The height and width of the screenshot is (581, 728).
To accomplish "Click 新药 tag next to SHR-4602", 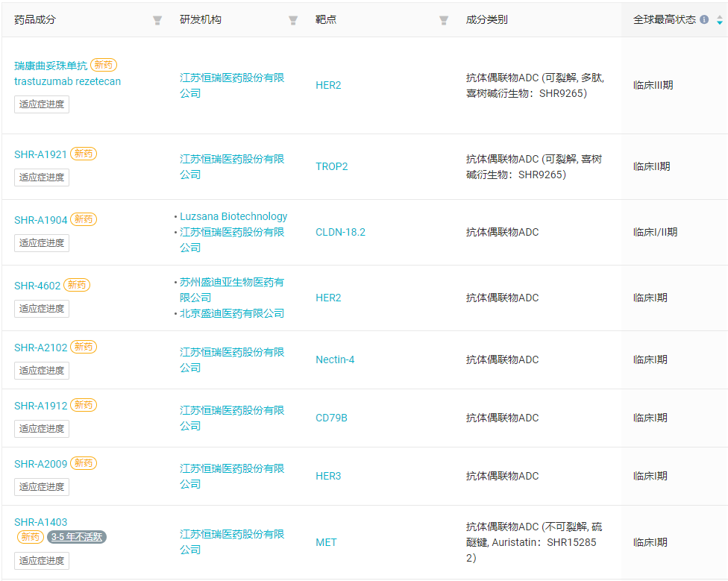I will click(x=77, y=284).
